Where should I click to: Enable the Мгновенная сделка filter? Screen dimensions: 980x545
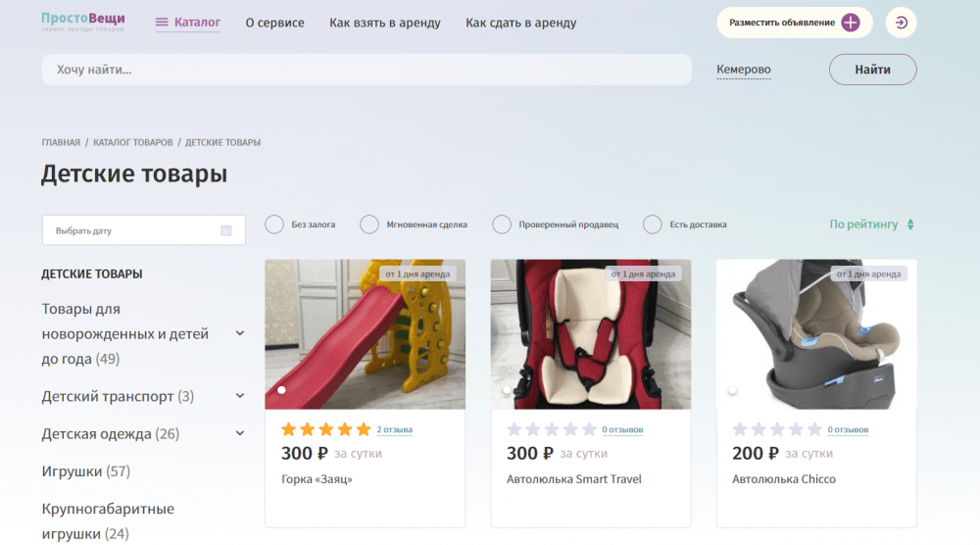tap(369, 224)
